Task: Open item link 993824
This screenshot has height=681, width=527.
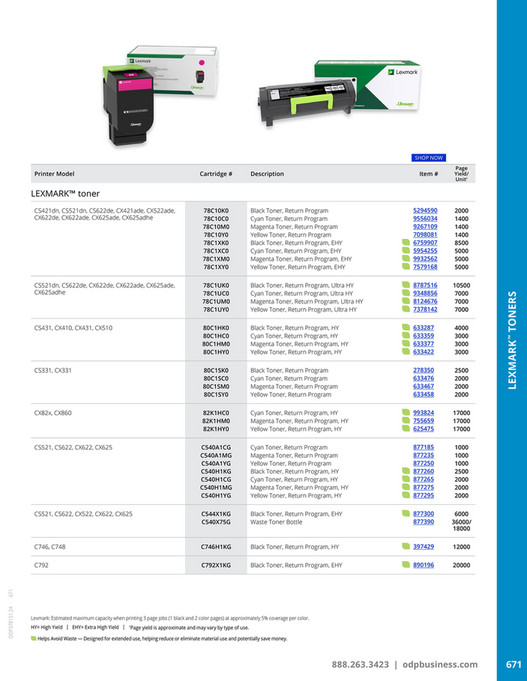Action: 423,413
